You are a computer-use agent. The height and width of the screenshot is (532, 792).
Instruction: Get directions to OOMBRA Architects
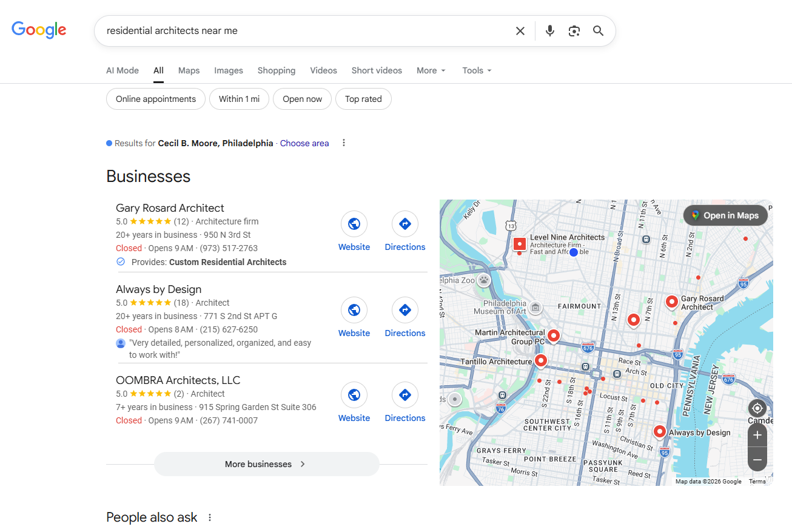404,396
